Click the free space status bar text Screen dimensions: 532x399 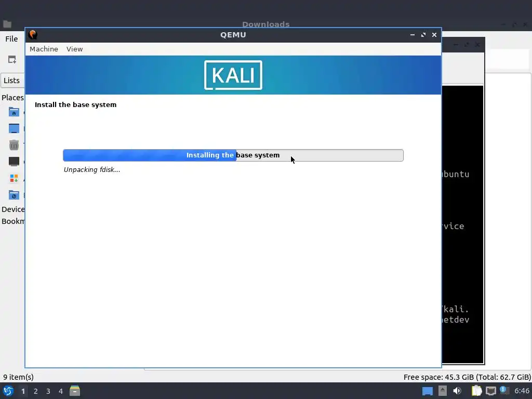[x=467, y=377]
